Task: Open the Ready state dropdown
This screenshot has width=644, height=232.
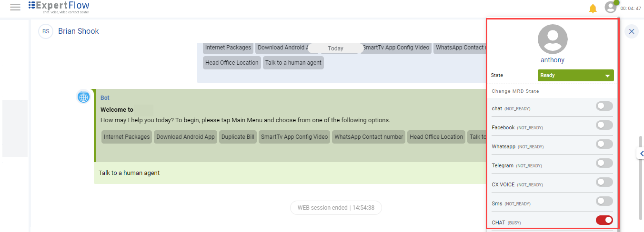Action: click(x=575, y=75)
